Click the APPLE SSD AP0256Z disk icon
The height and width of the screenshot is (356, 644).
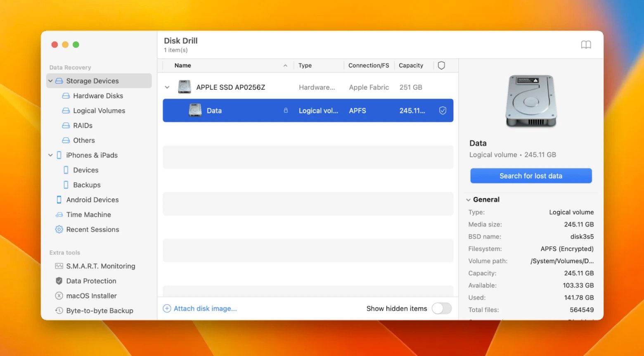click(x=185, y=87)
